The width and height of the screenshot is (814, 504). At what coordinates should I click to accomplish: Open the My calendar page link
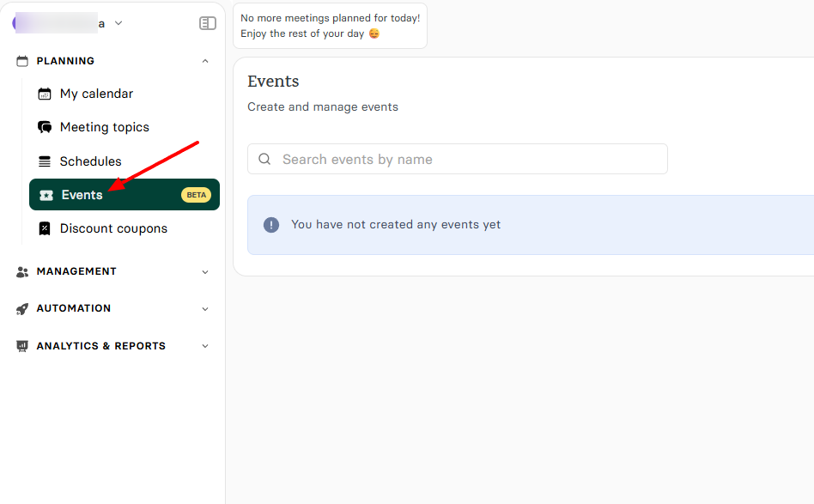[x=96, y=94]
